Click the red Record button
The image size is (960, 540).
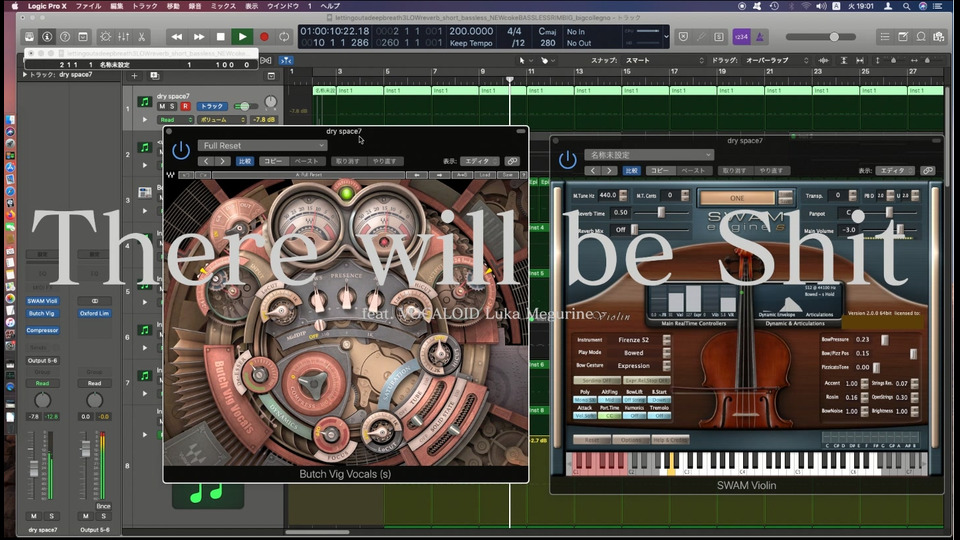tap(264, 37)
